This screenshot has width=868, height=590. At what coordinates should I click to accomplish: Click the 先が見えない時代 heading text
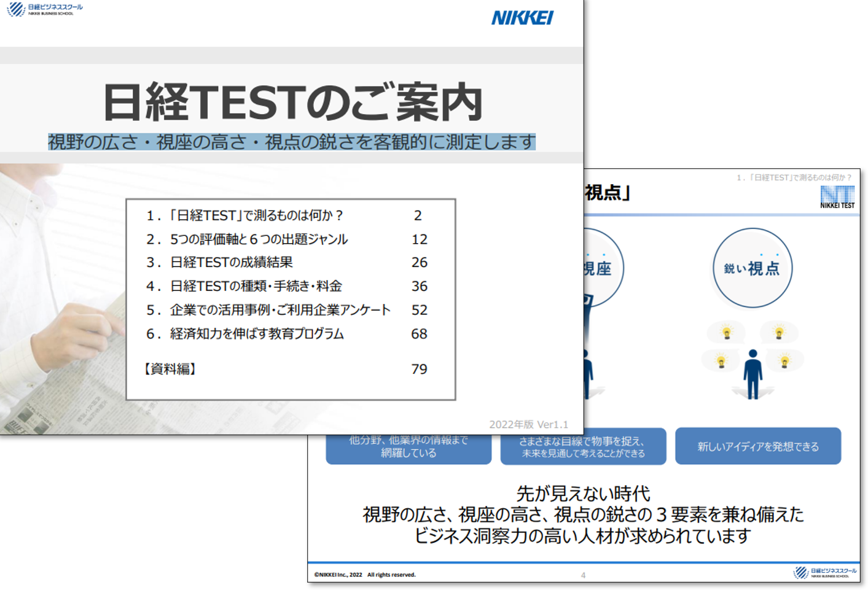pos(583,494)
